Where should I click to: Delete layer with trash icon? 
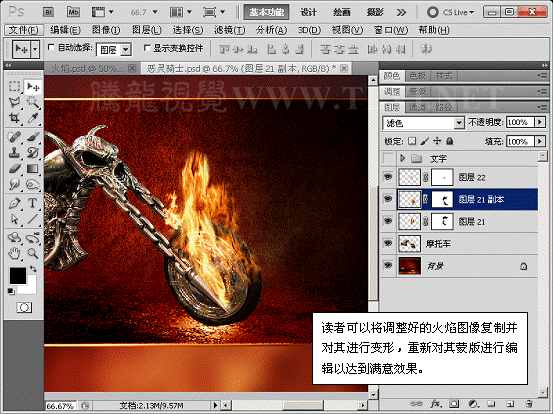[528, 403]
